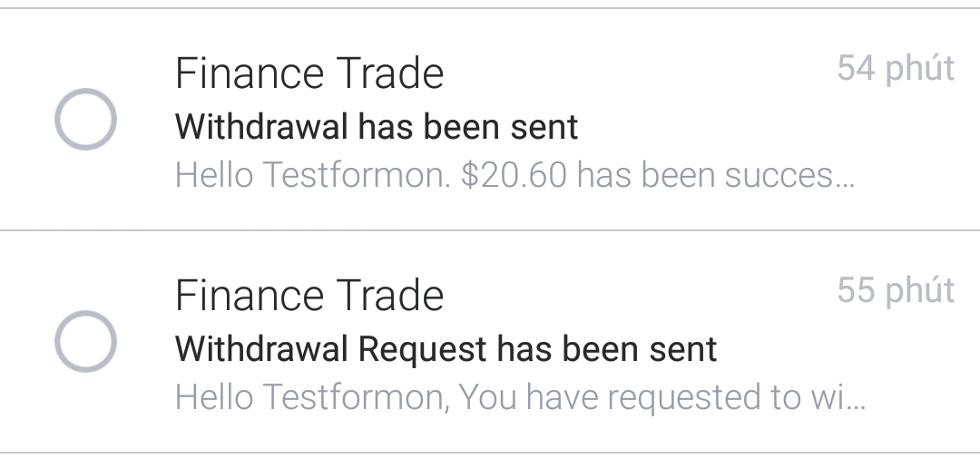Click Finance Trade sender on 54 phút email
The width and height of the screenshot is (980, 458).
tap(309, 74)
